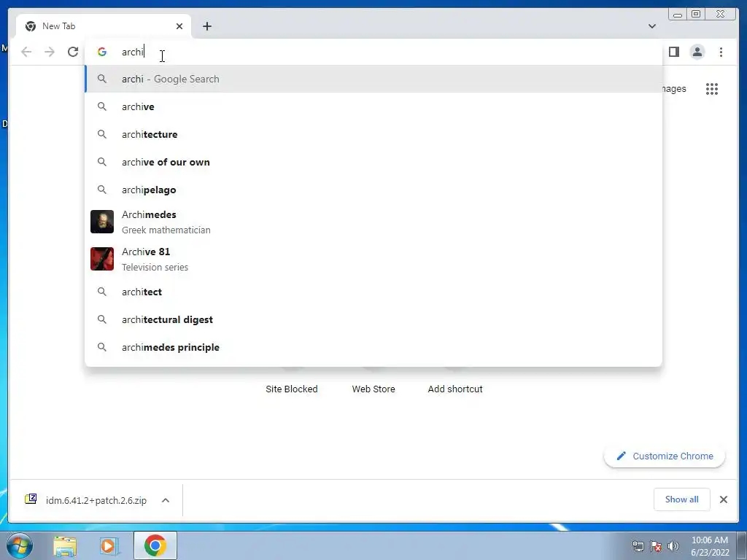The width and height of the screenshot is (747, 560).
Task: Close the New Tab tab
Action: (179, 26)
